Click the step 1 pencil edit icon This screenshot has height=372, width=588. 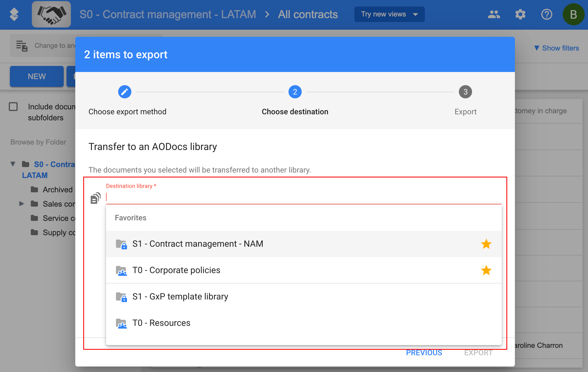coord(125,92)
